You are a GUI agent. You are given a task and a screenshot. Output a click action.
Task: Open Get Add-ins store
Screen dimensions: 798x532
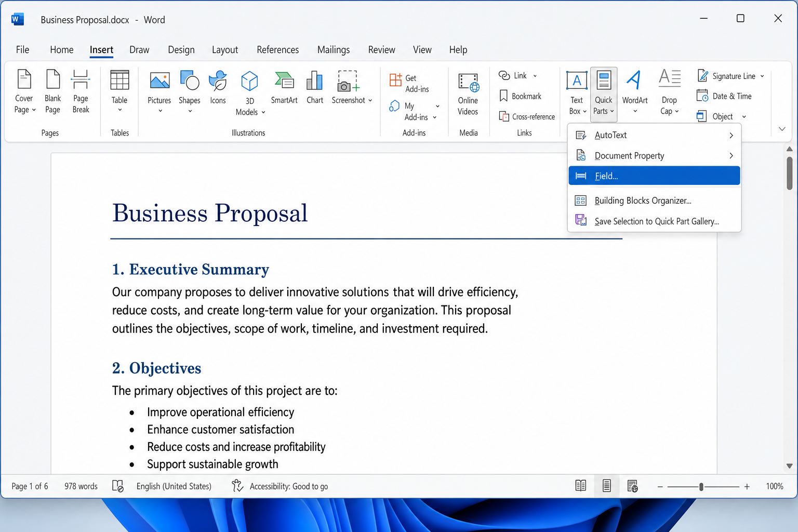[410, 83]
